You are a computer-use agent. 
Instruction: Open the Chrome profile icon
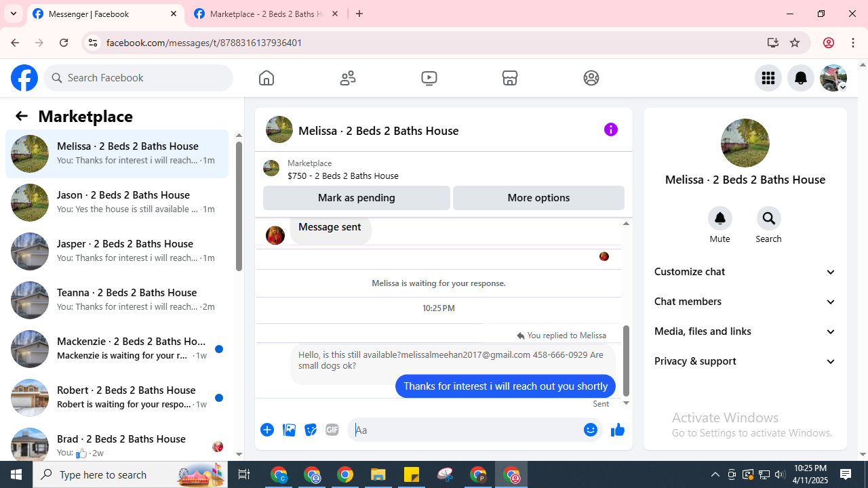click(x=829, y=43)
